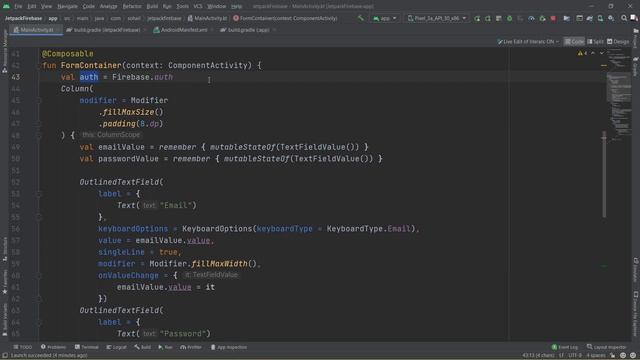
Task: Go to previous highlighted error arrow
Action: pyautogui.click(x=593, y=53)
